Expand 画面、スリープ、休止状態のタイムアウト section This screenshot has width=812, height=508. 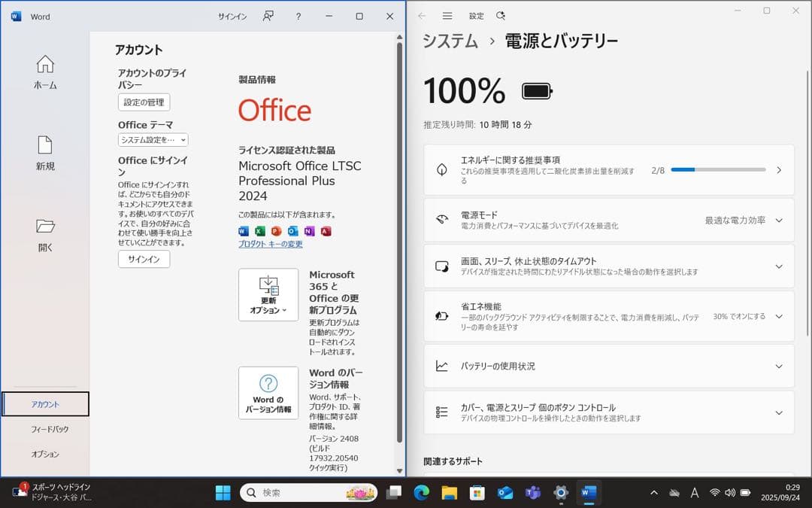point(779,266)
